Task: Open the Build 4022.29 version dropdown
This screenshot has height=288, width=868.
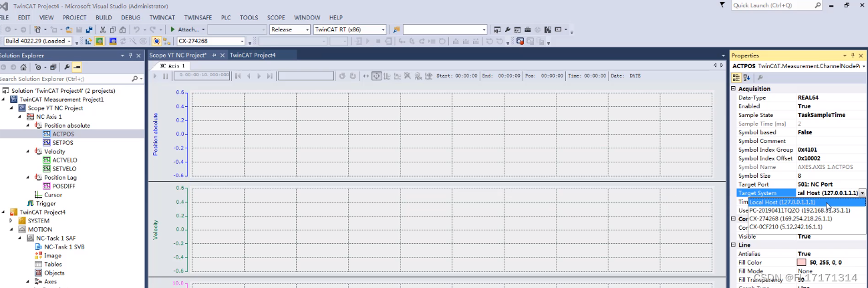Action: coord(69,41)
